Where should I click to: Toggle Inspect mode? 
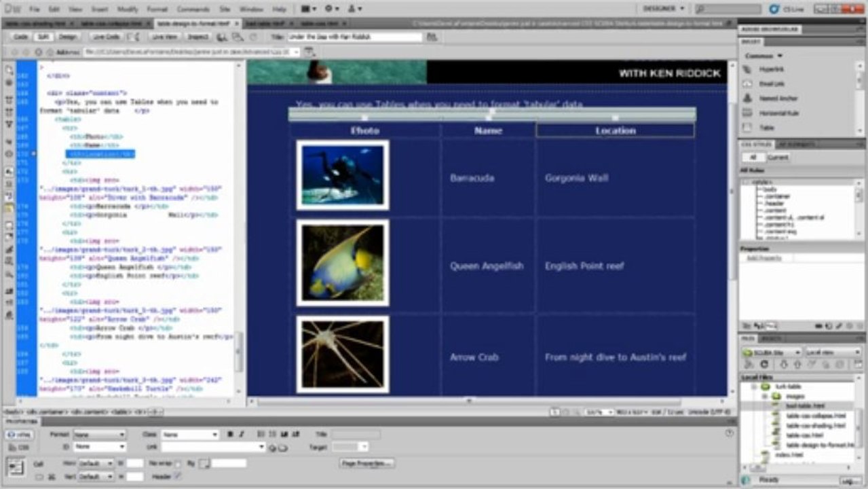[x=197, y=37]
